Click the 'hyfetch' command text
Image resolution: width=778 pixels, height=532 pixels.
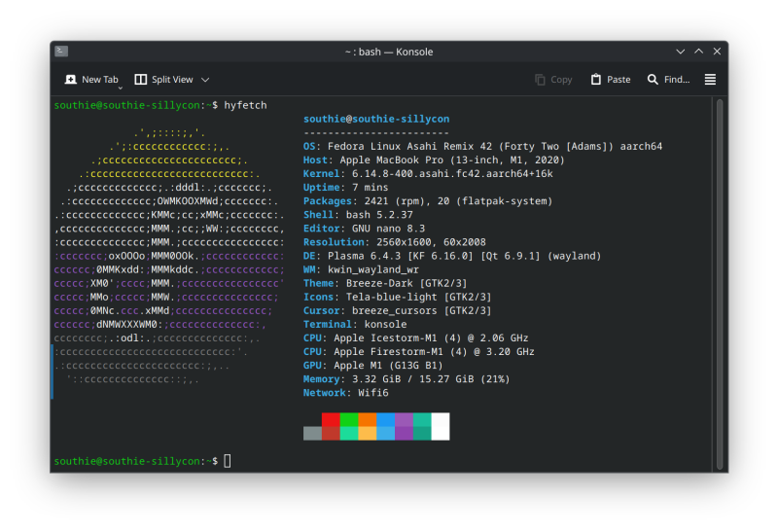pos(245,105)
